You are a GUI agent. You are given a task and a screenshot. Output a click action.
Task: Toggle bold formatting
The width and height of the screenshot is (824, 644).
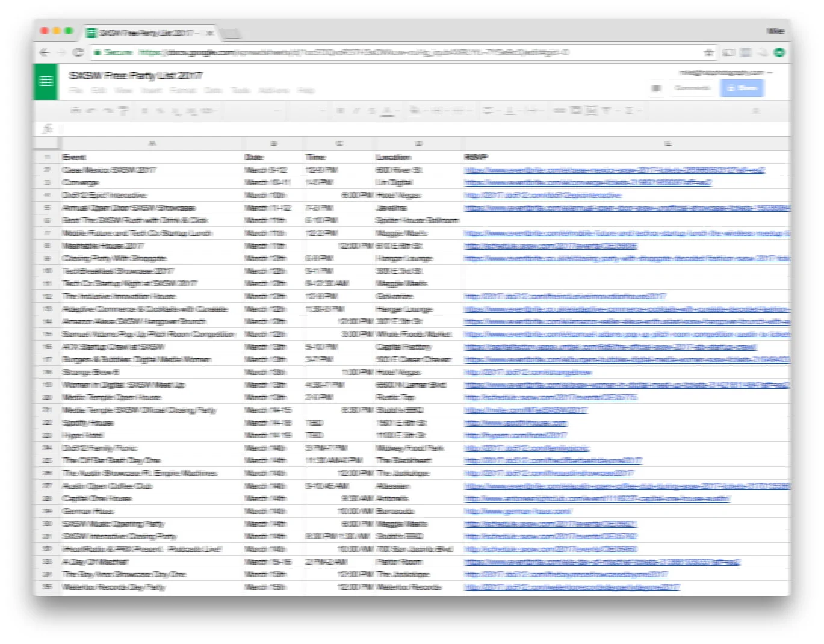(340, 111)
